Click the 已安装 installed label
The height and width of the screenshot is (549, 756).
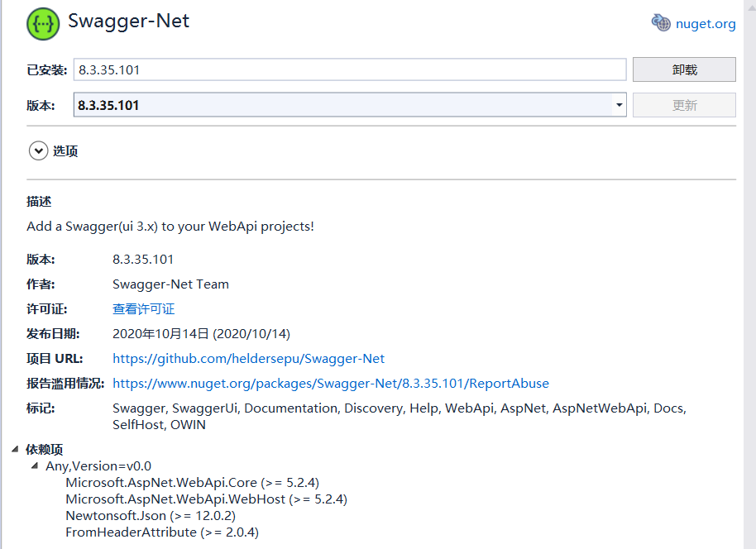coord(46,70)
